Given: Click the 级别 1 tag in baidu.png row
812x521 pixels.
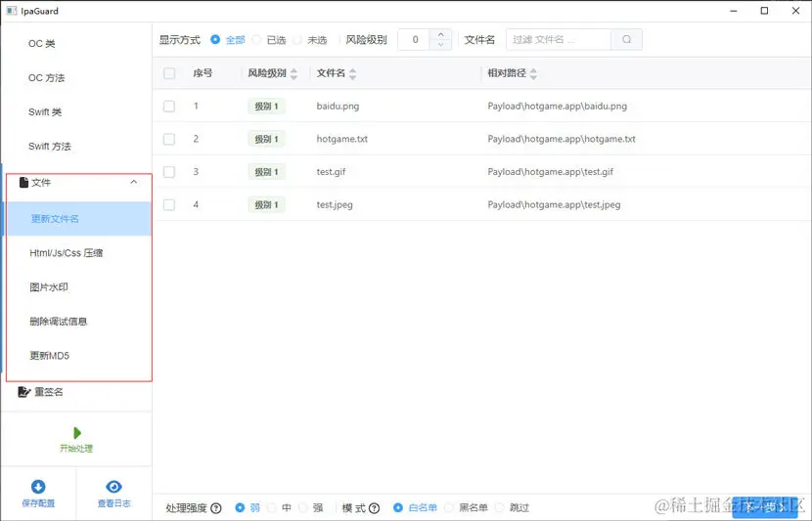Looking at the screenshot, I should pos(266,107).
